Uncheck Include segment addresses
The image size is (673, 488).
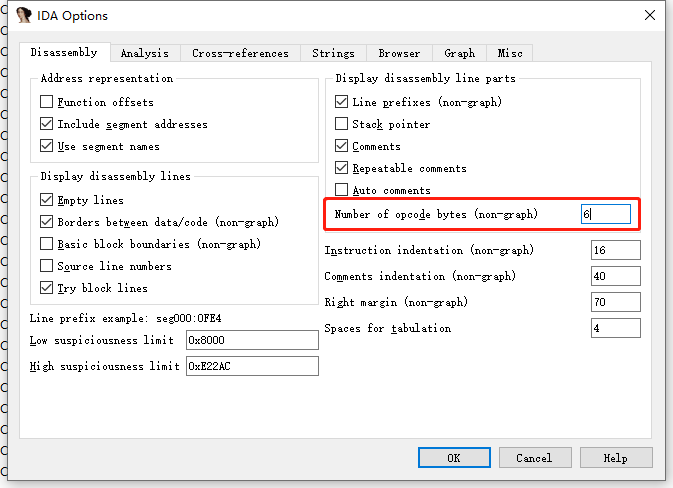point(46,124)
